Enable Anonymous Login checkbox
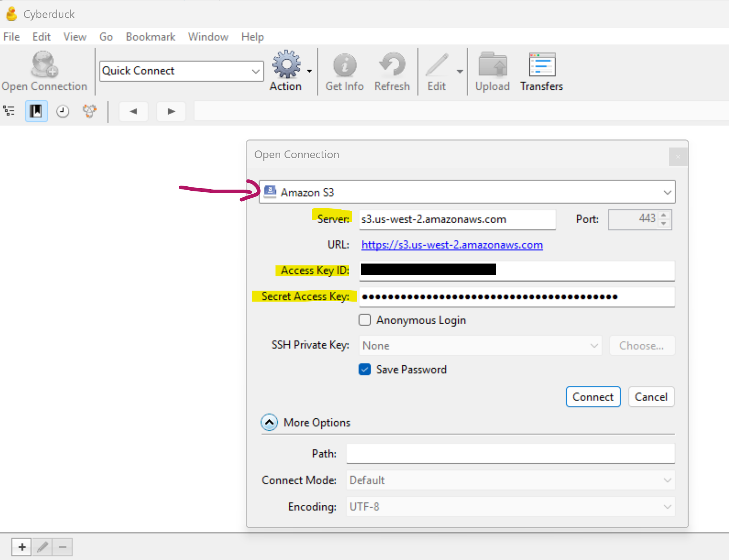 (x=364, y=320)
